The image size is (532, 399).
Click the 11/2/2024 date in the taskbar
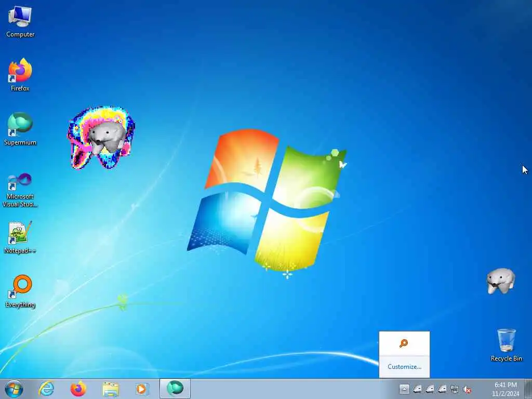point(506,394)
